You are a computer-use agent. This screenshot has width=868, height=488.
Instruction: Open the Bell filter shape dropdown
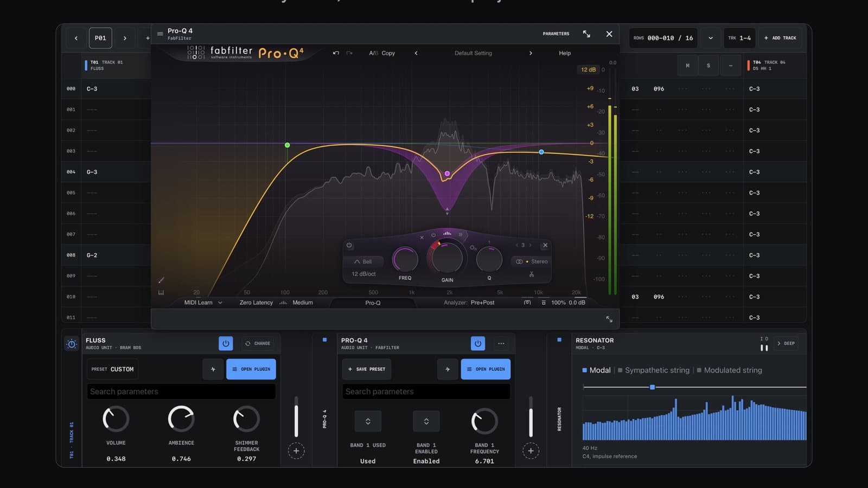363,261
